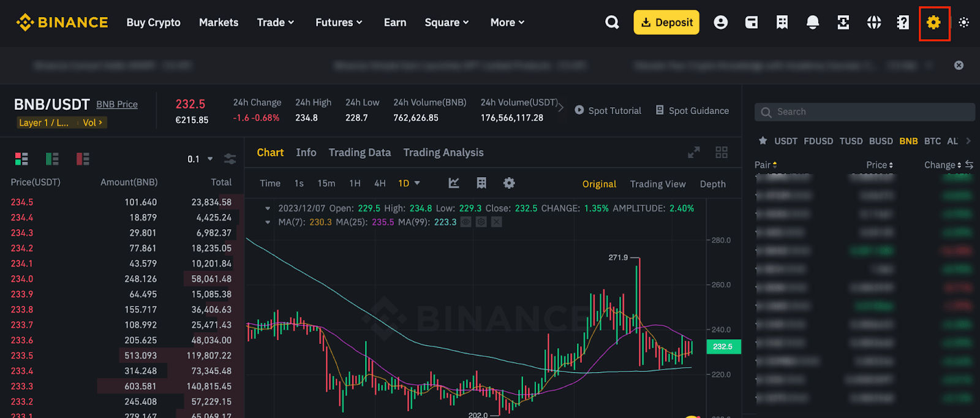Select 1s chart interval
The width and height of the screenshot is (980, 418).
point(299,183)
